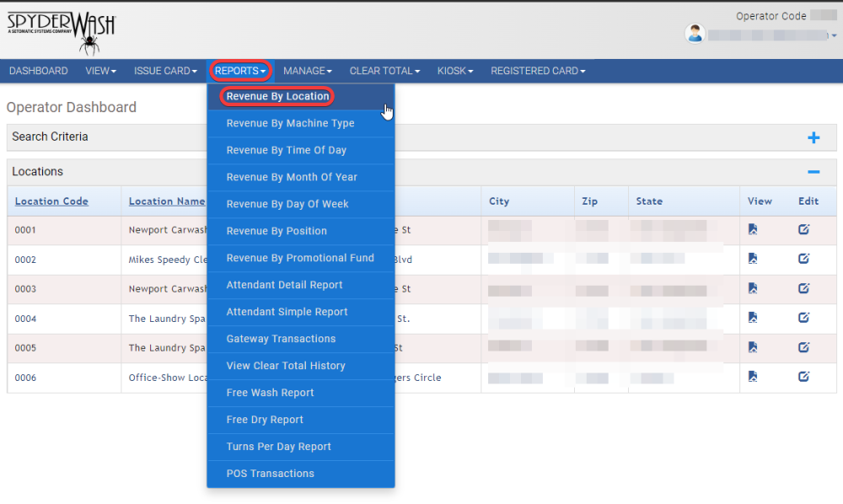Open the CLEAR TOTAL dropdown menu

pos(384,71)
